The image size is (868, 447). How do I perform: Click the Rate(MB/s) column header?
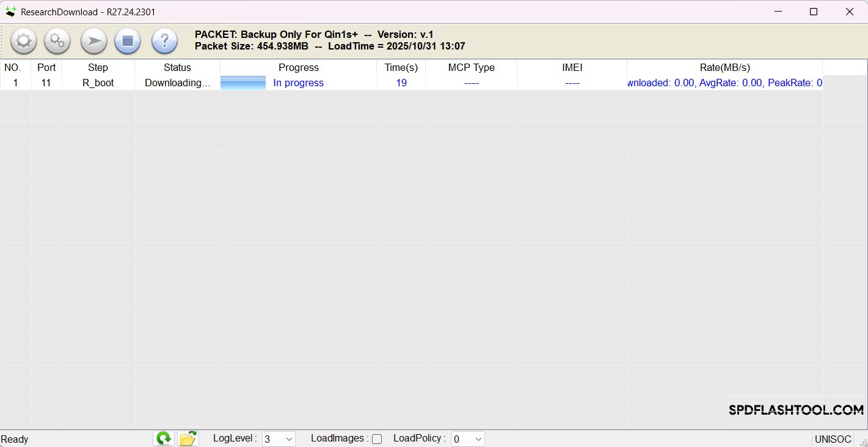pos(724,67)
